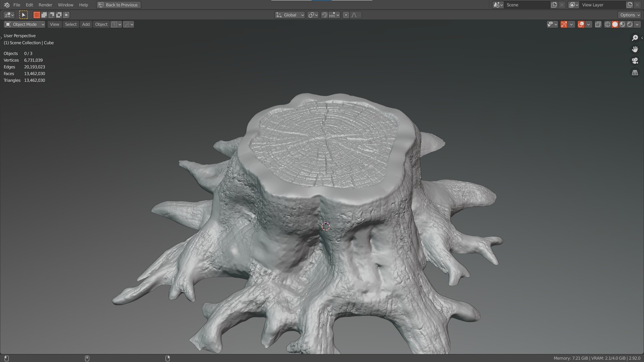Remove the current View Layer

coord(637,5)
